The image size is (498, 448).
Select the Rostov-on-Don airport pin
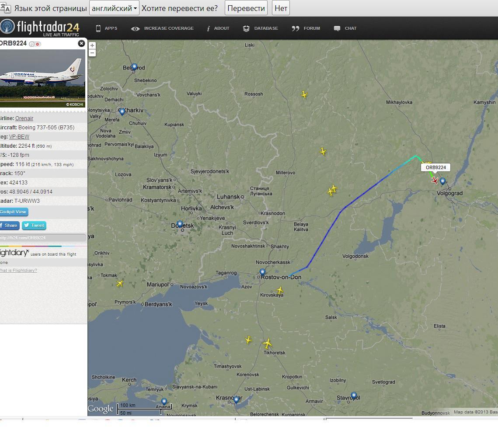click(262, 272)
